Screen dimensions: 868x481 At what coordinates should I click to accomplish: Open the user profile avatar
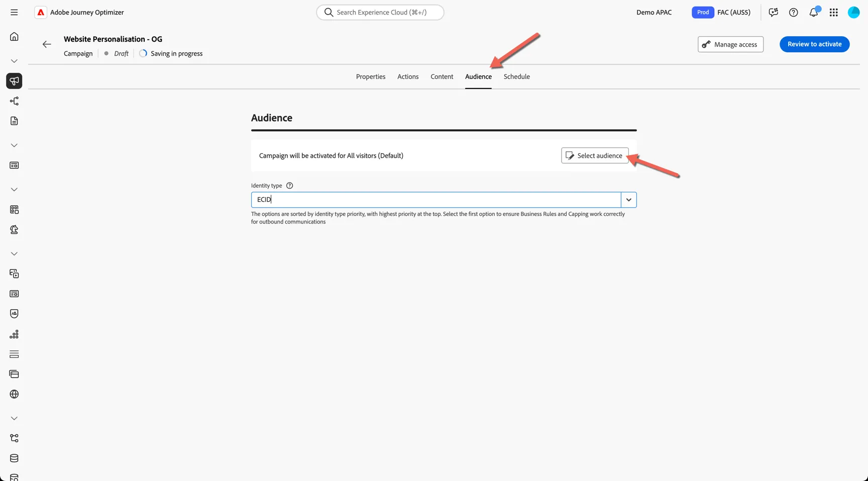point(854,12)
